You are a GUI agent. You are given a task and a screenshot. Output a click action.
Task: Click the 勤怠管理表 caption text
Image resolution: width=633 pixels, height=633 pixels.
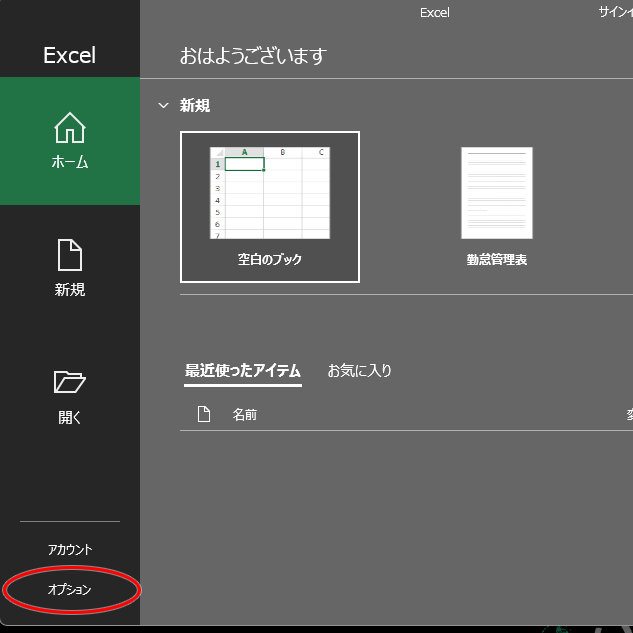point(497,260)
